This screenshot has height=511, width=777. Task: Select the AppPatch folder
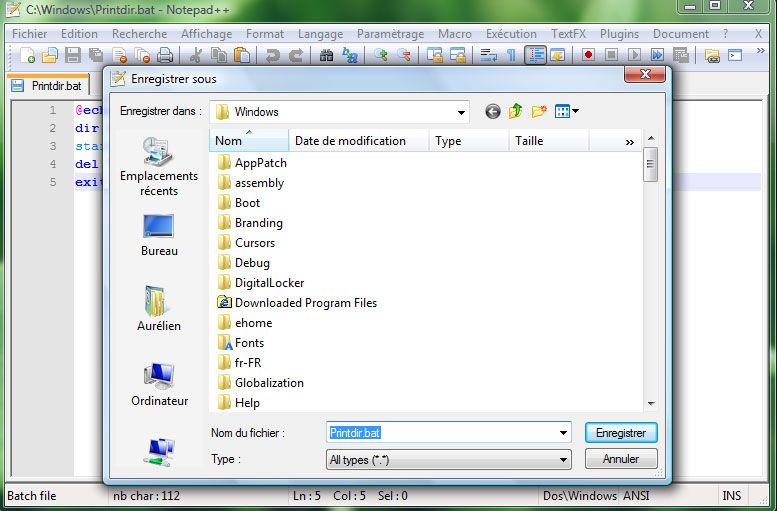pos(252,163)
